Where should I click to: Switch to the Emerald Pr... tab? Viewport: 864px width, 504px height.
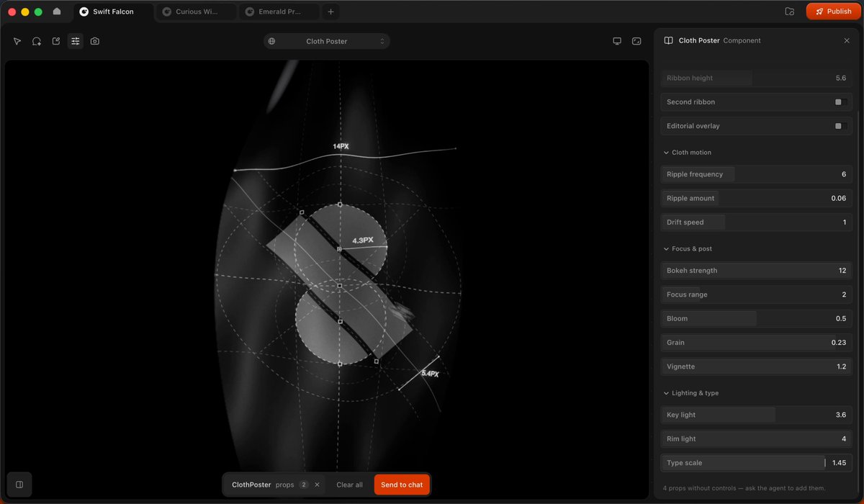(279, 12)
